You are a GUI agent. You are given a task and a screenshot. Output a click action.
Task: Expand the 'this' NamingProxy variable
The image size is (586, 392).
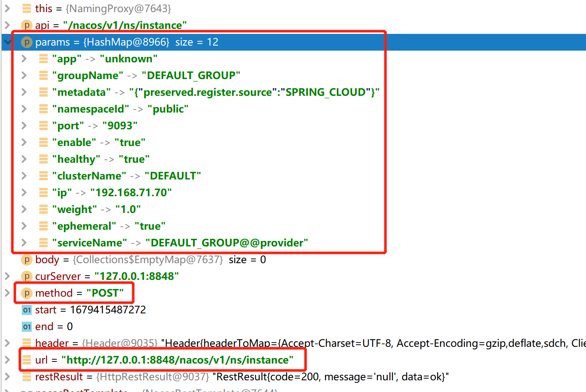click(x=7, y=8)
